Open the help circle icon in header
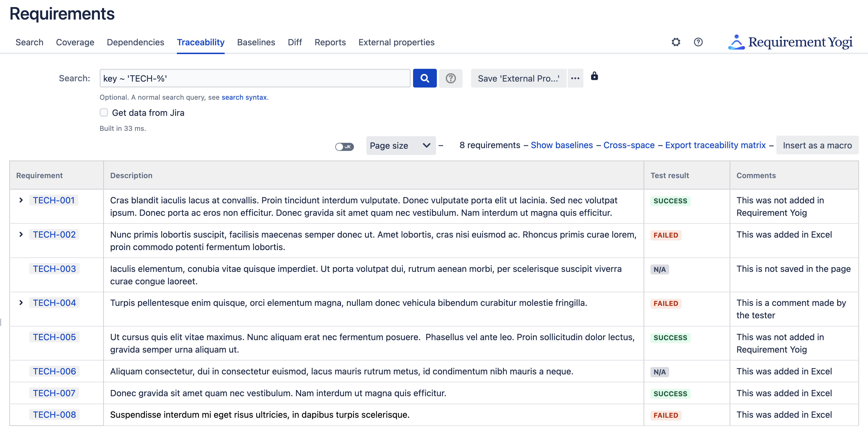 coord(698,42)
